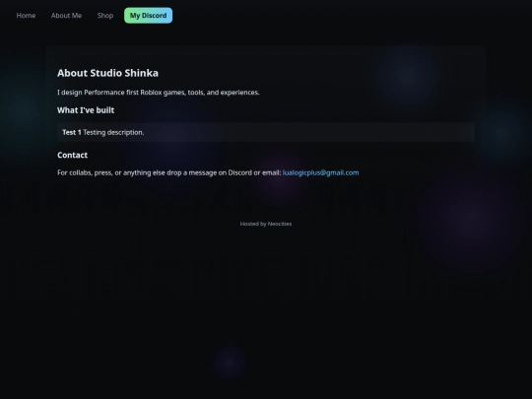Click the Hosted by Neocities footer link
The width and height of the screenshot is (532, 399).
(x=266, y=224)
